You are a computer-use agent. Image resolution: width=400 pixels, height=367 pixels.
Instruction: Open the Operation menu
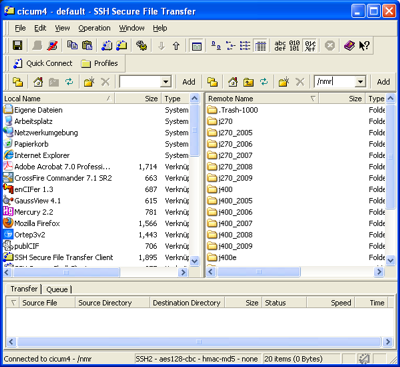[x=94, y=28]
